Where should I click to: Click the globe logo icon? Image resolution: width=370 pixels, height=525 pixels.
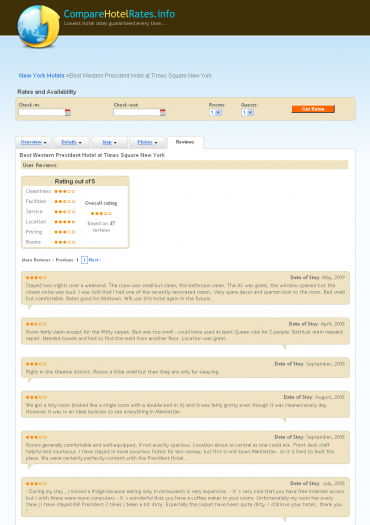point(39,26)
